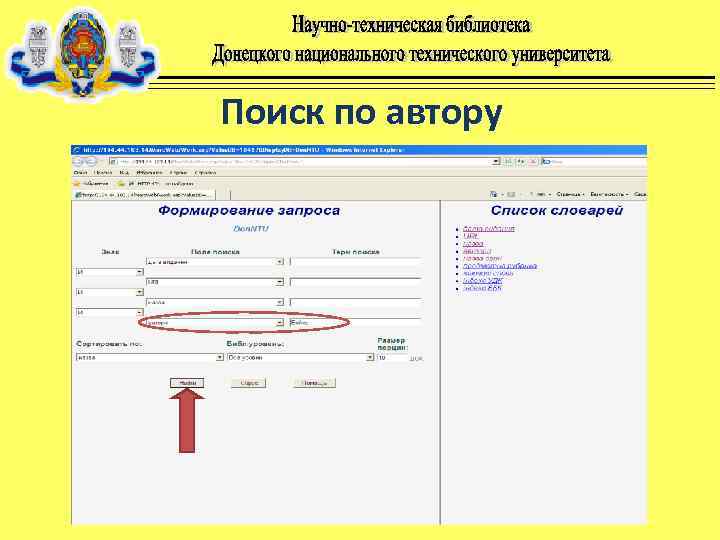Click the search magnifier icon by the address bar

[546, 162]
